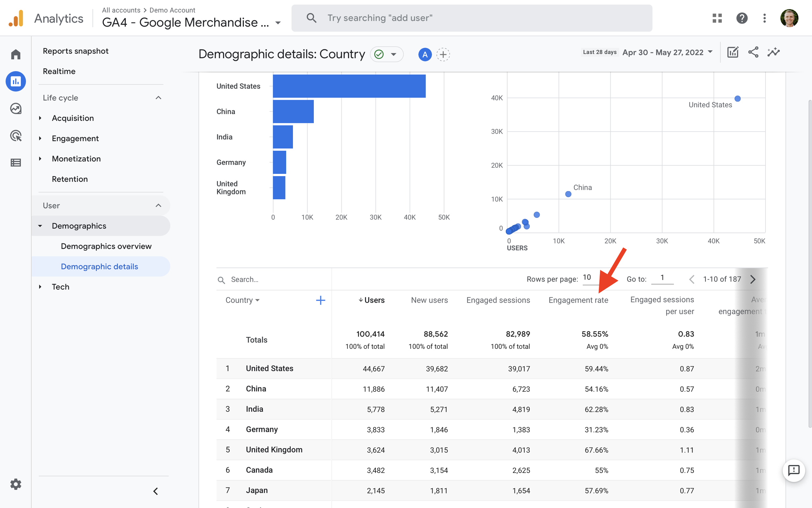Open the Realtime report

tap(59, 71)
